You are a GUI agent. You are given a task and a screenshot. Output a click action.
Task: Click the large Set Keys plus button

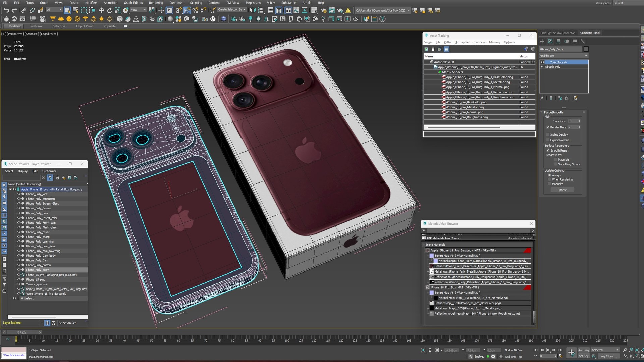[571, 353]
